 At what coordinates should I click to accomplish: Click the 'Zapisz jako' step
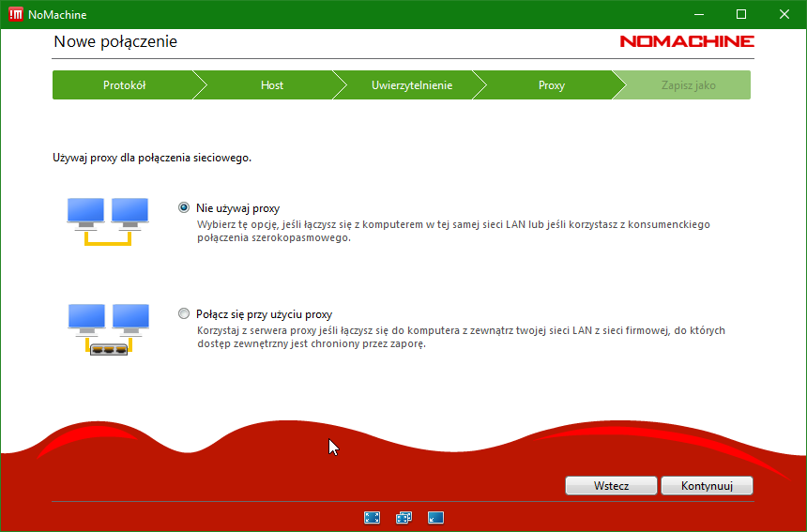688,85
